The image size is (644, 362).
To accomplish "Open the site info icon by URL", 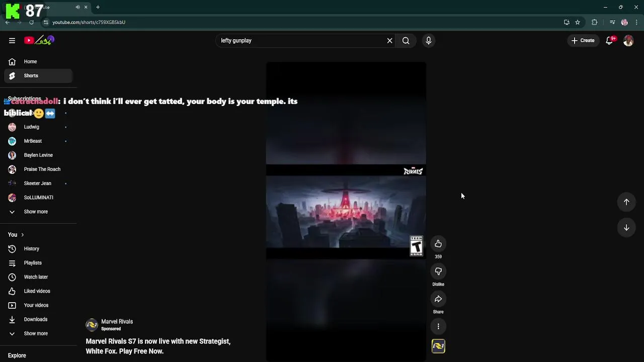I will [x=46, y=22].
